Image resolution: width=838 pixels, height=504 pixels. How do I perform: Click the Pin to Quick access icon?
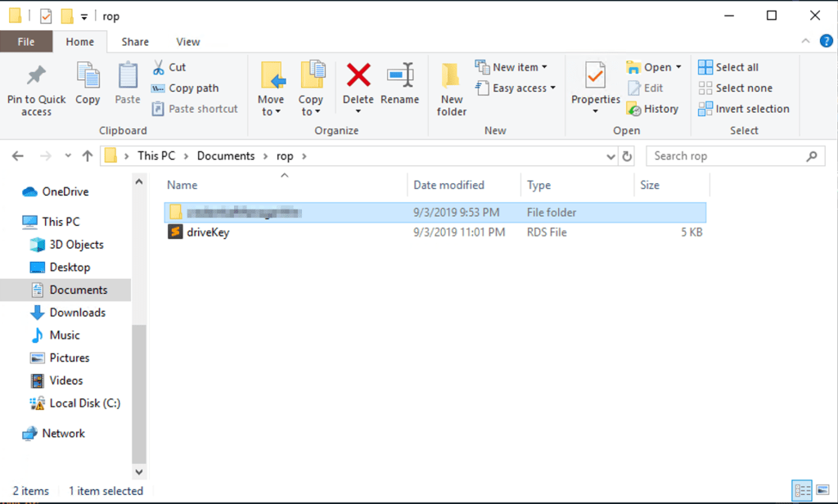[36, 76]
